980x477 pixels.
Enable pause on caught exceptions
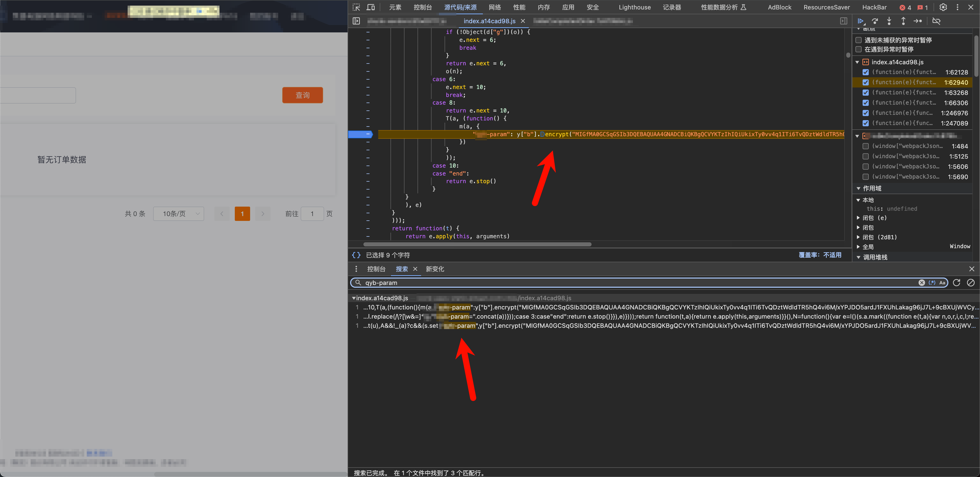point(859,49)
